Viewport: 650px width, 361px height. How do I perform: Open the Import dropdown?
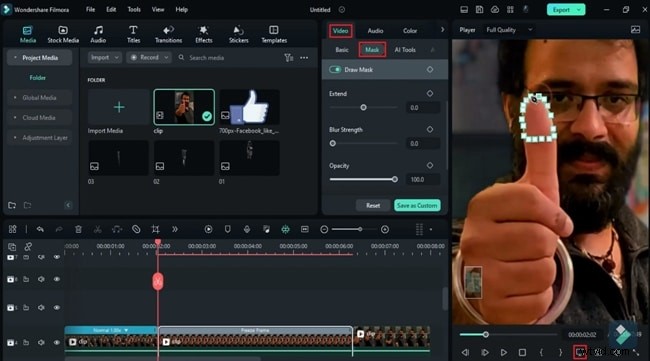[x=104, y=58]
